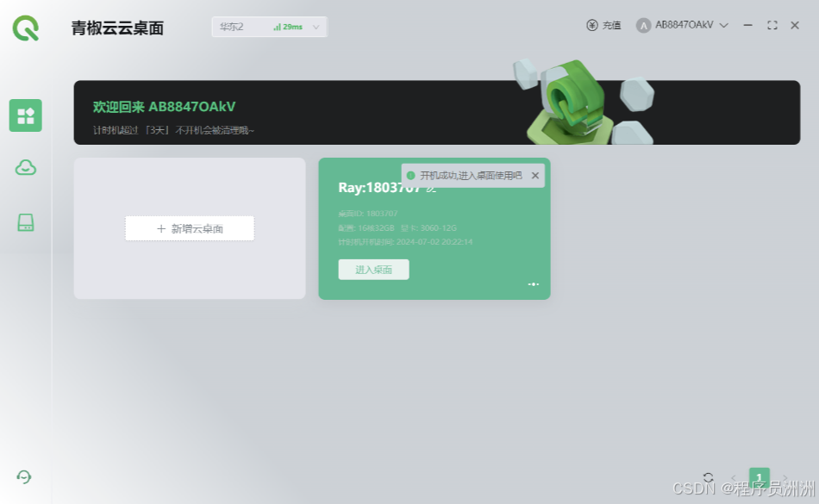Screen dimensions: 819x504
Task: Click the account avatar icon
Action: [643, 25]
